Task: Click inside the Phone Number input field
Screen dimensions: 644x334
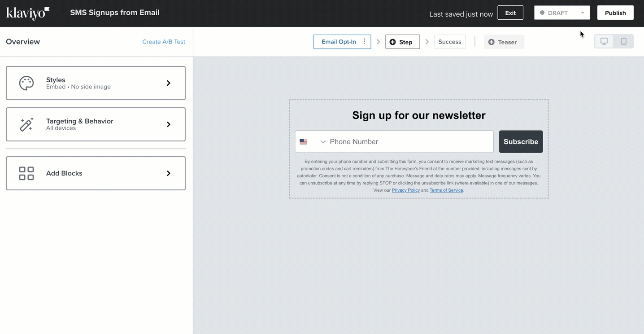Action: click(395, 141)
